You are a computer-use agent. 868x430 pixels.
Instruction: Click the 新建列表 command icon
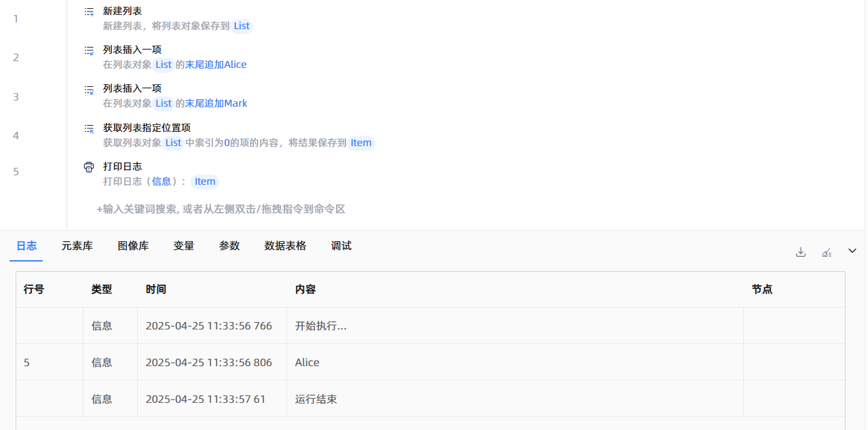pyautogui.click(x=89, y=12)
